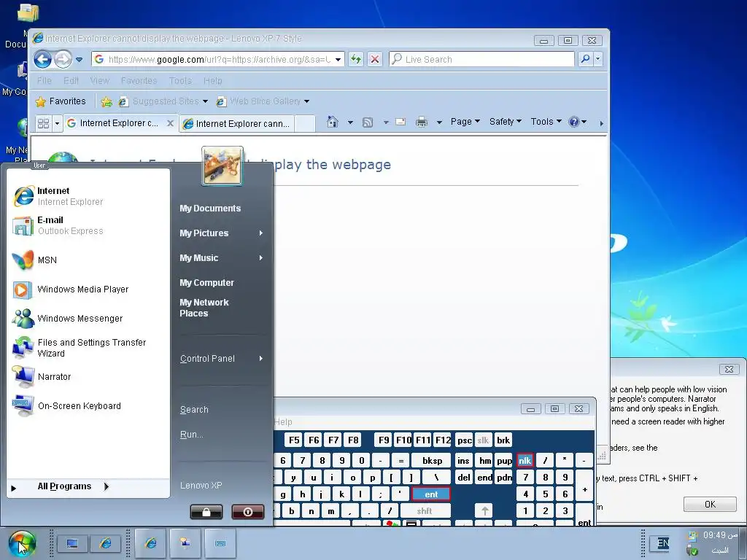Click the Favorites star button
This screenshot has height=560, width=747.
pyautogui.click(x=61, y=101)
